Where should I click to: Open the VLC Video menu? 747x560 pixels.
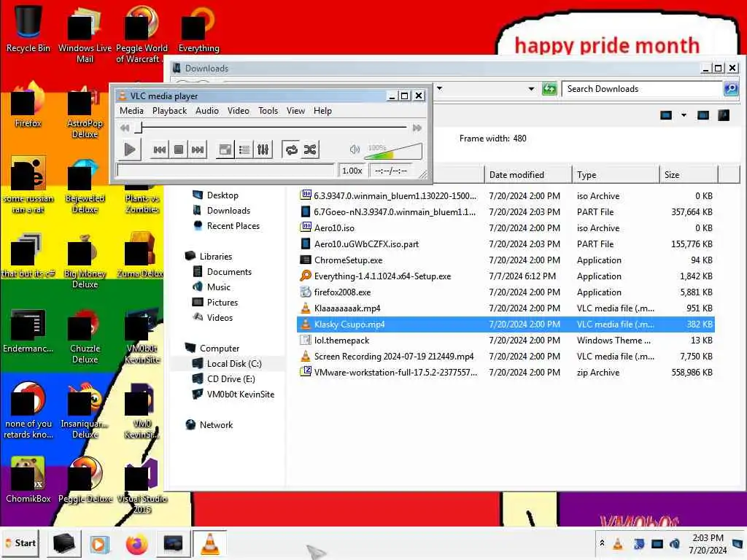coord(239,111)
